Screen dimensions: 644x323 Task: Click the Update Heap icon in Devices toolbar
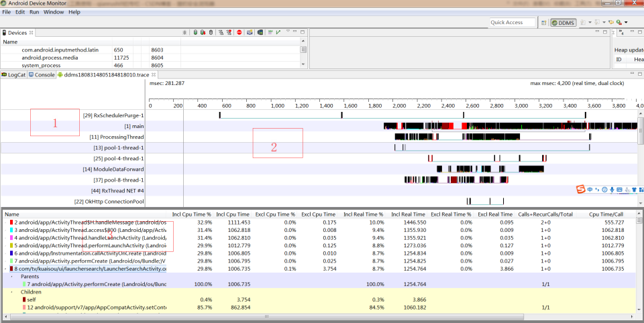pos(195,32)
